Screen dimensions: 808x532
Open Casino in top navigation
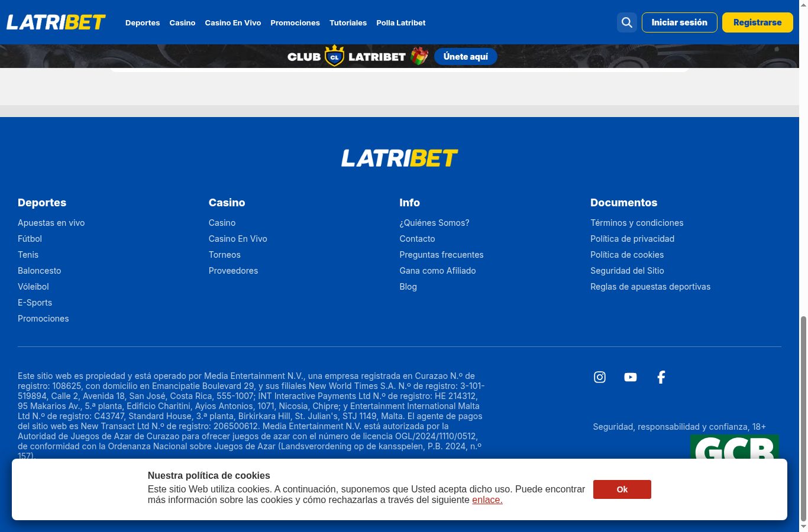(182, 22)
